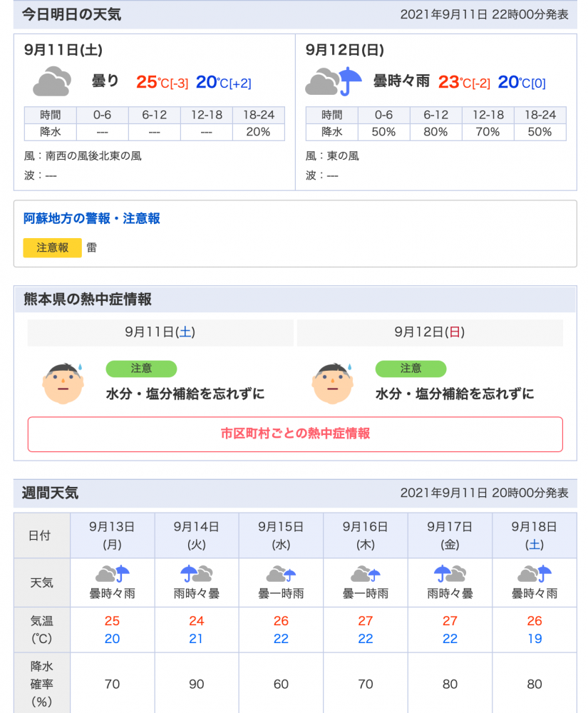The height and width of the screenshot is (713, 588).
Task: Click the 9月16日 weekly weather icon
Action: click(x=366, y=574)
